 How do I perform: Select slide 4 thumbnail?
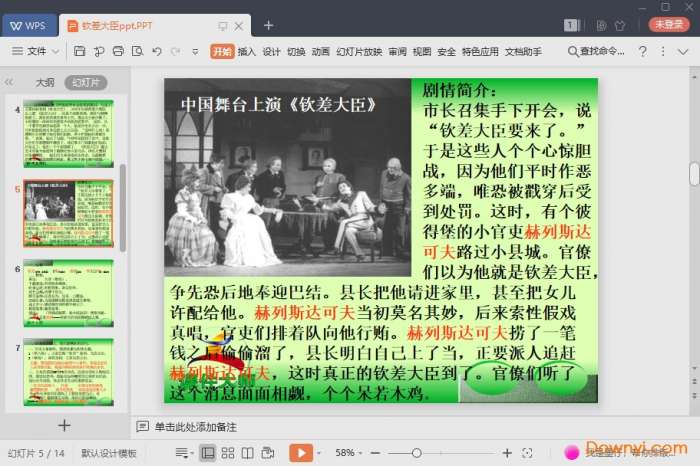click(x=69, y=133)
